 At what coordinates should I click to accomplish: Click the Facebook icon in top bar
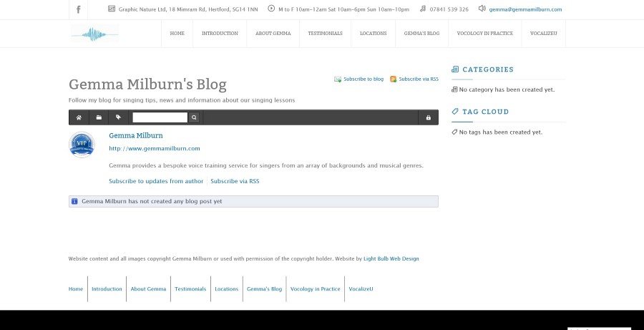pos(78,9)
